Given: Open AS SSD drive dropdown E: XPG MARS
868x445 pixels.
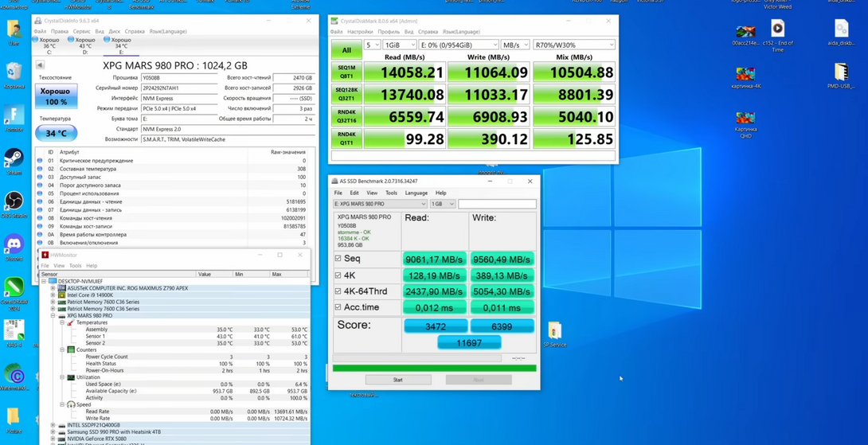Looking at the screenshot, I should point(381,205).
